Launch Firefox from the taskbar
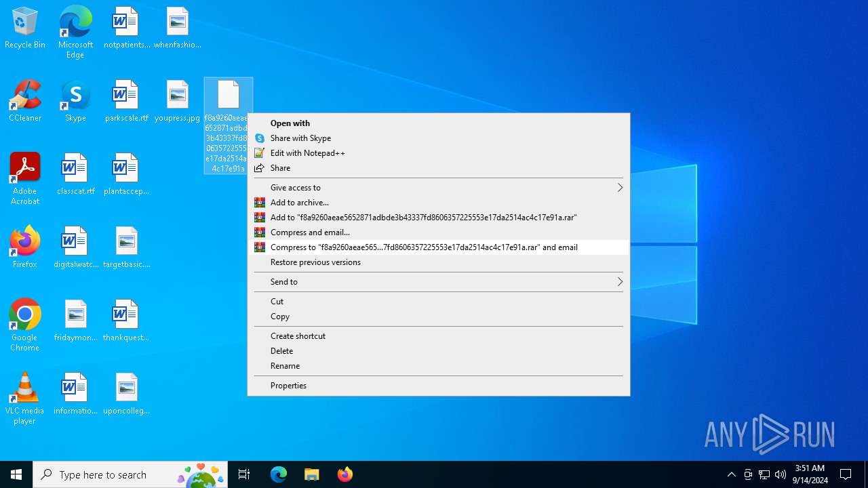868x488 pixels. 344,474
